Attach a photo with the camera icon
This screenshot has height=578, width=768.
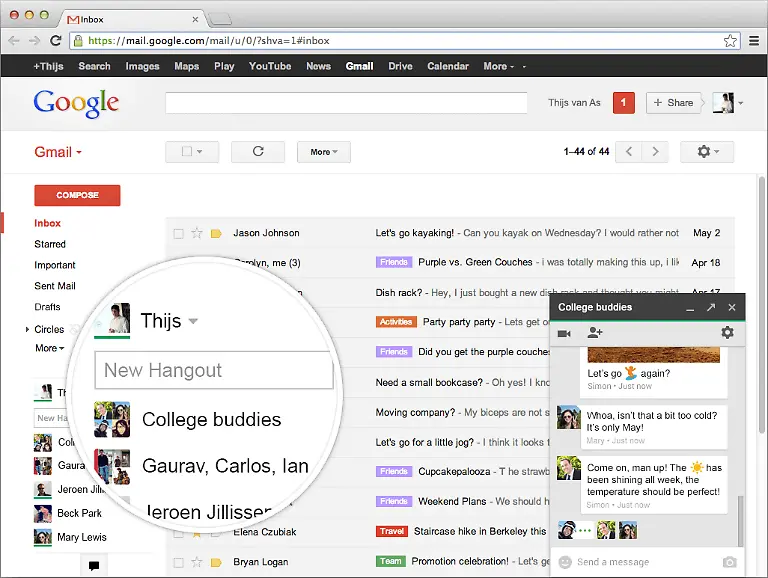point(729,562)
